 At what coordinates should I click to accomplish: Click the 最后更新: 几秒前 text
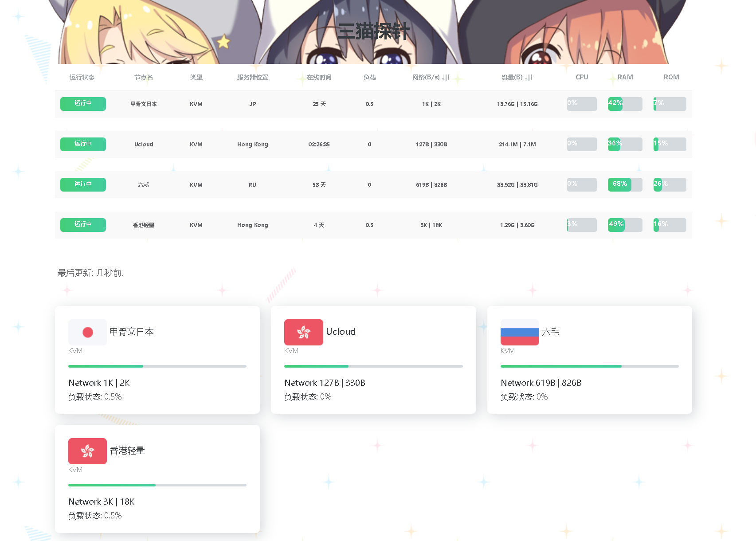pos(91,273)
